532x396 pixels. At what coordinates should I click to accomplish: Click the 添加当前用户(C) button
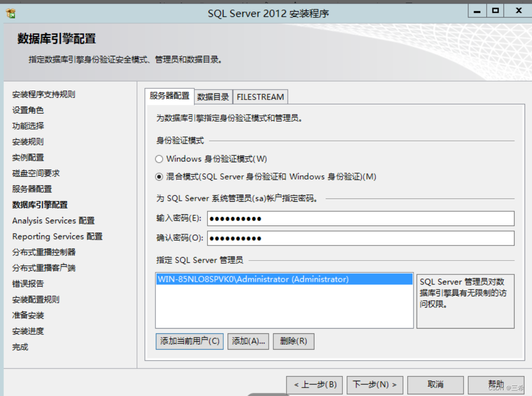tap(189, 341)
